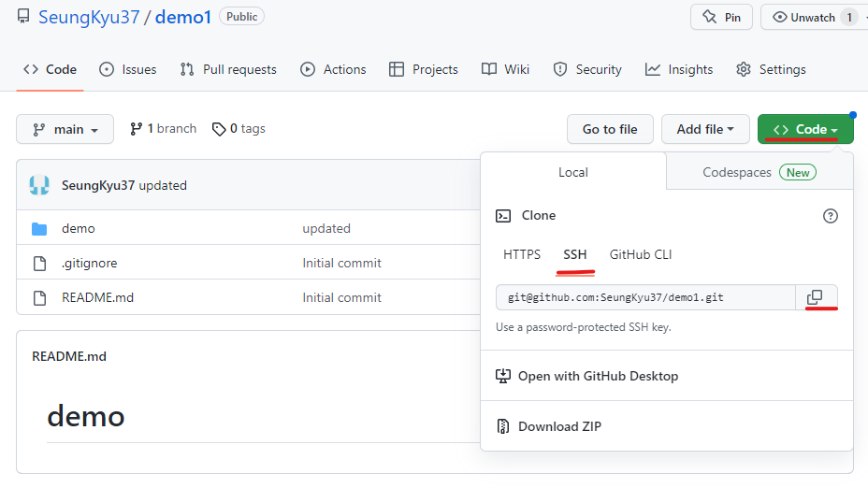Select the HTTPS clone option
This screenshot has width=868, height=488.
[x=522, y=254]
